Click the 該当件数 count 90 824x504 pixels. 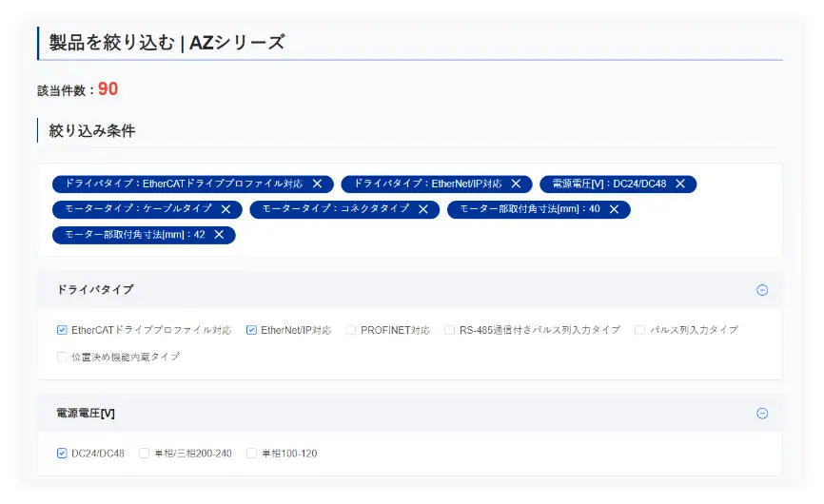pos(108,89)
